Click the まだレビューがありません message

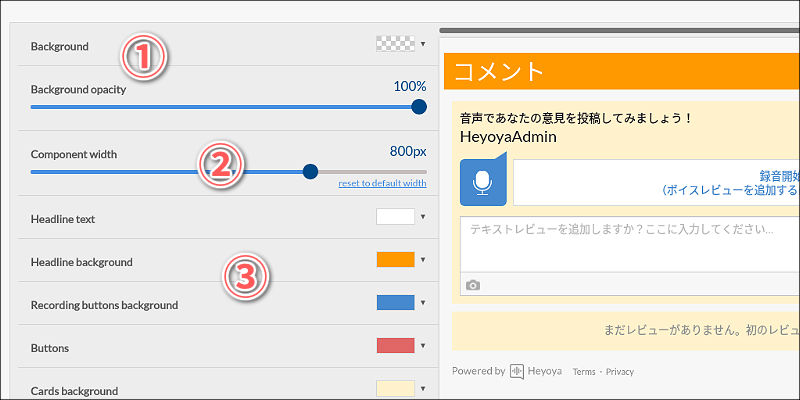coord(702,330)
